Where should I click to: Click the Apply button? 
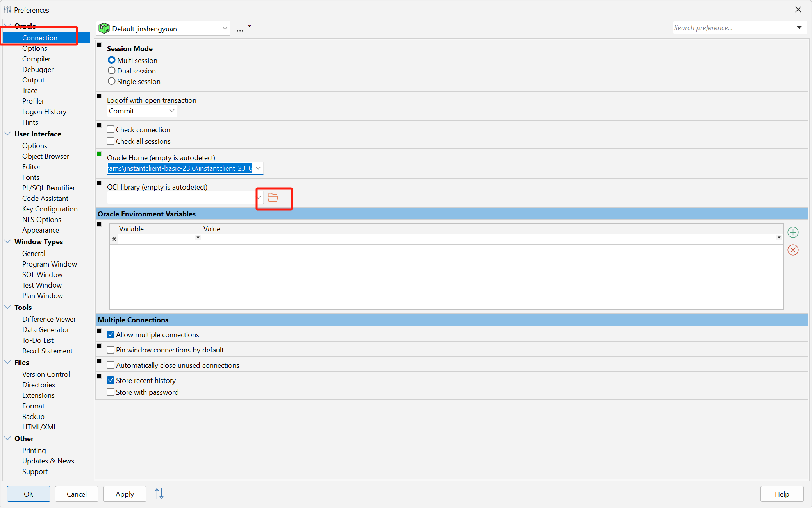125,494
